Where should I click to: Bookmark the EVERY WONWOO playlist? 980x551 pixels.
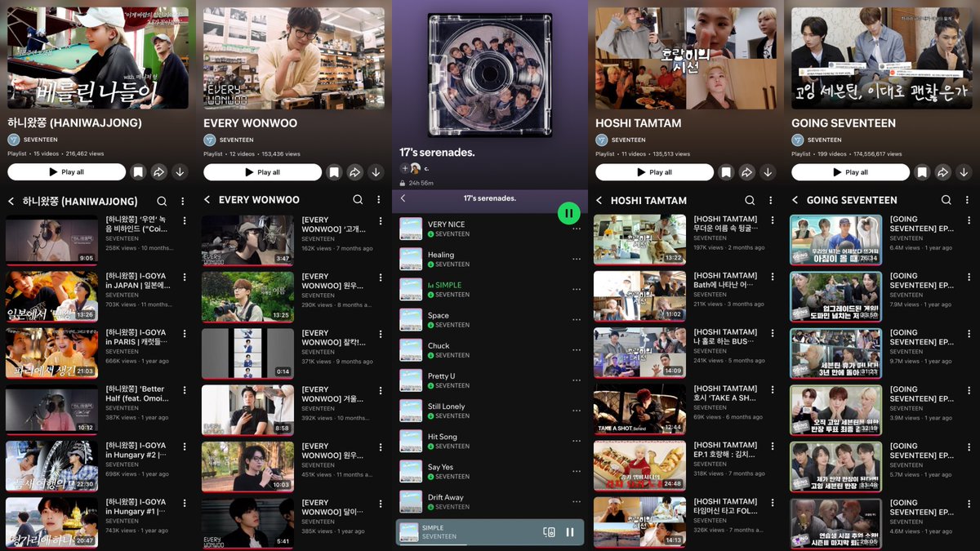[x=334, y=172]
